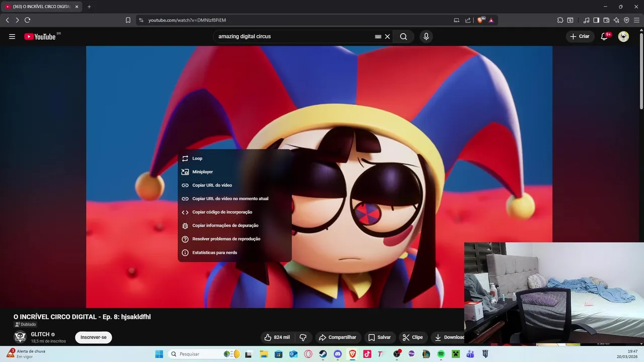Start voice search with the microphone
Image resolution: width=644 pixels, height=362 pixels.
(426, 36)
